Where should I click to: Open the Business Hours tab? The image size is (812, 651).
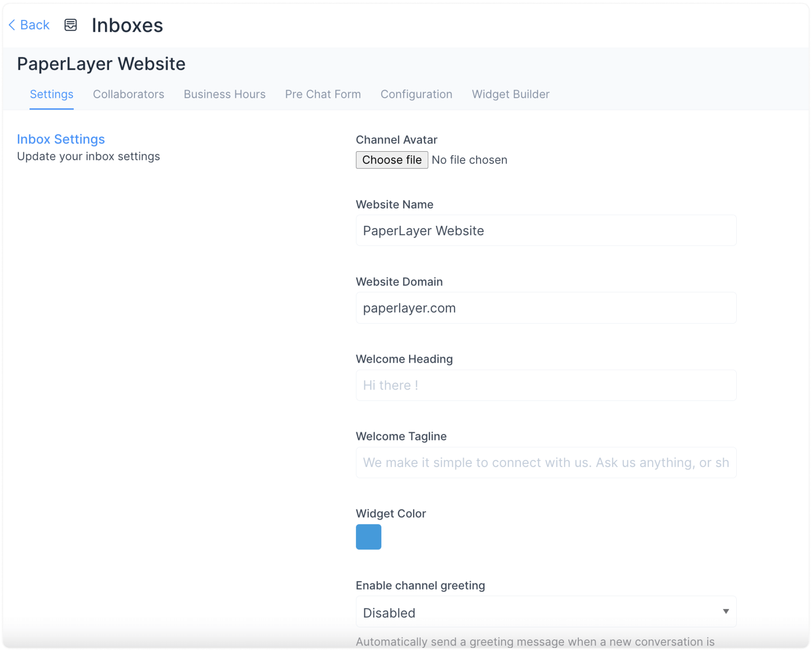(x=224, y=94)
